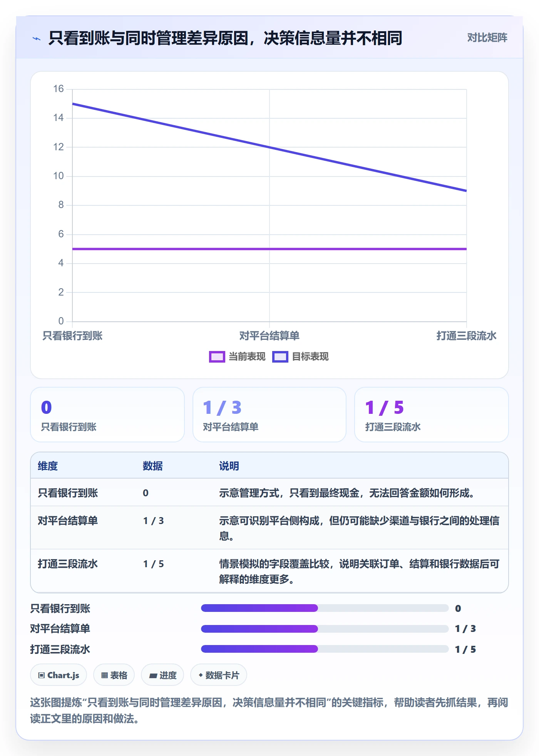Click the 1 / 5 cell in the table
The height and width of the screenshot is (756, 539).
click(154, 564)
